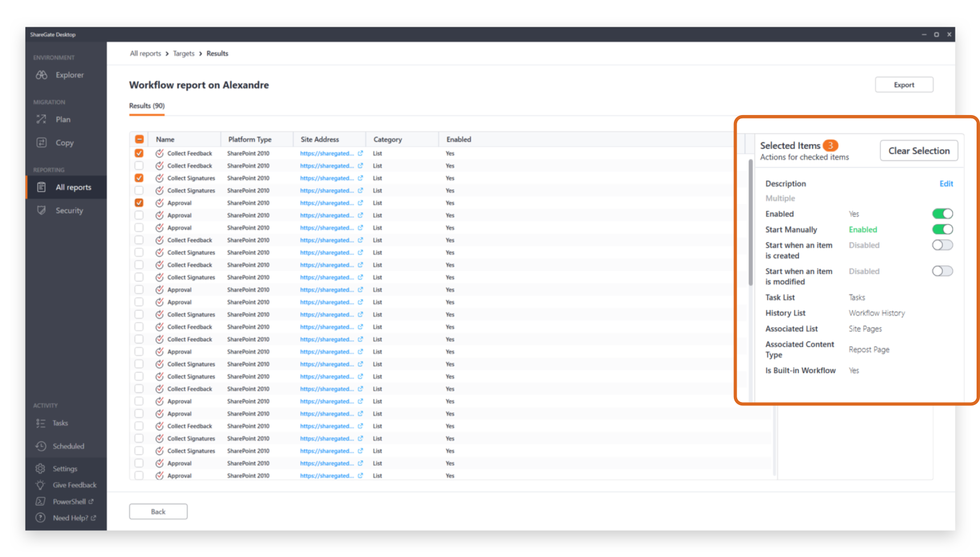The width and height of the screenshot is (980, 557).
Task: Click the Back button
Action: (x=158, y=511)
